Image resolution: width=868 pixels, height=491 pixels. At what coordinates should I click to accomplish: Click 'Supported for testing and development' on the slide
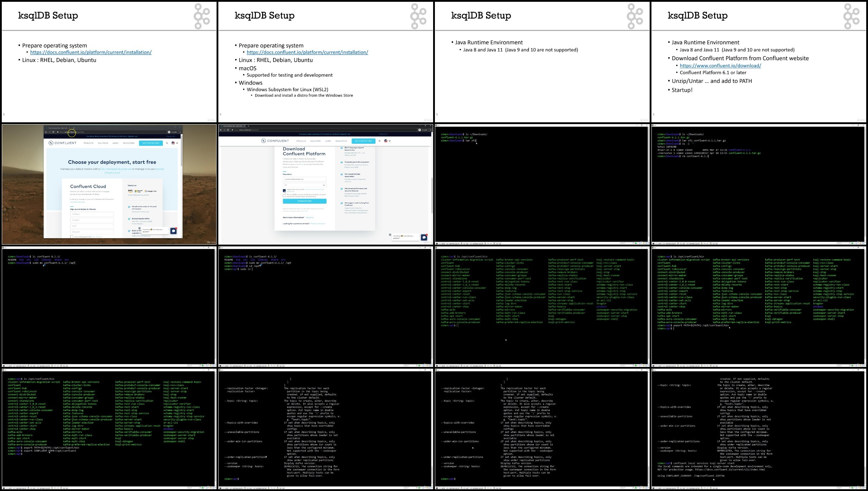coord(290,75)
